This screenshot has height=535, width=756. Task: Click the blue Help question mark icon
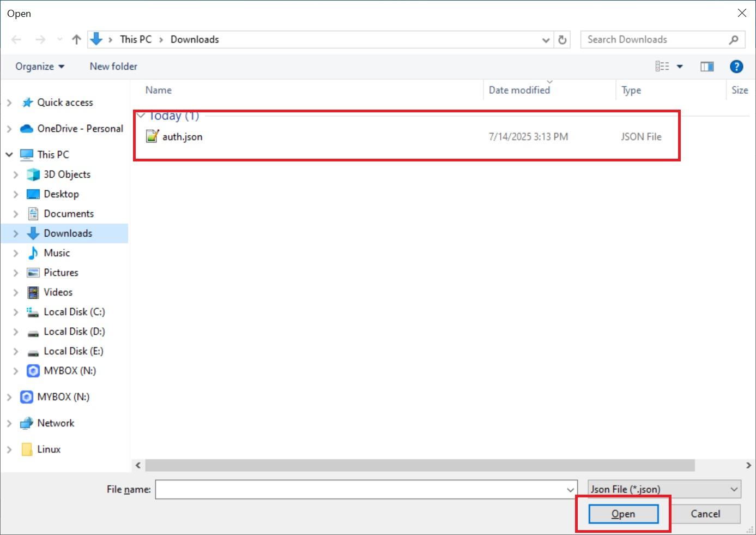736,67
